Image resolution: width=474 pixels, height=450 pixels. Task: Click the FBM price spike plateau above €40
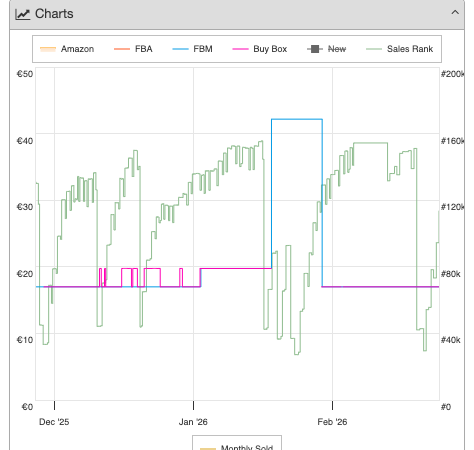(297, 119)
